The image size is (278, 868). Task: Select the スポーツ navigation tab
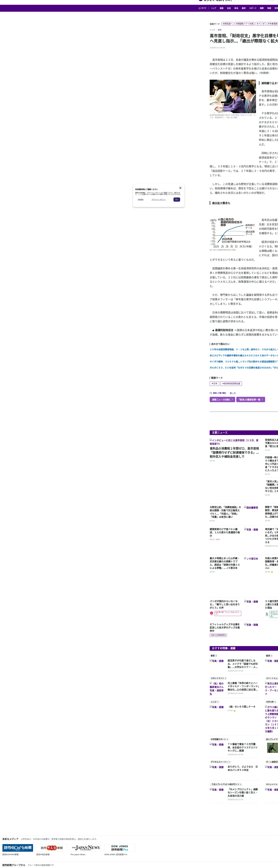[x=252, y=8]
